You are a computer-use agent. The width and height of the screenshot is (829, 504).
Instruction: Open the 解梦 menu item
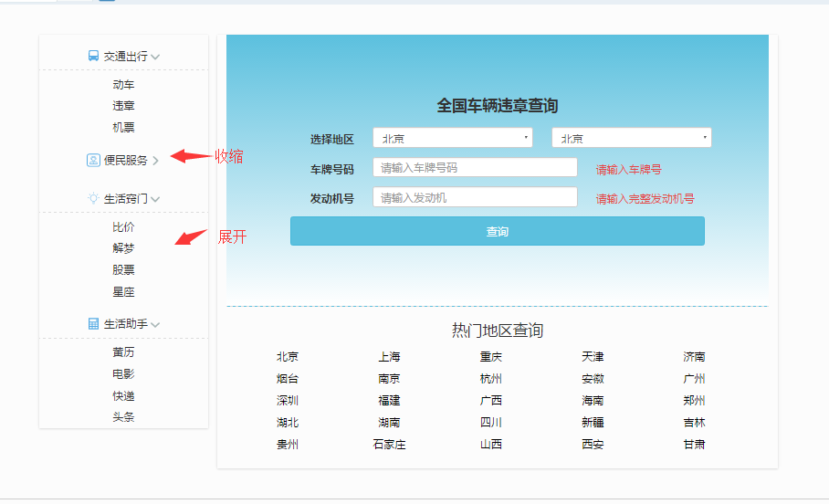pos(124,248)
